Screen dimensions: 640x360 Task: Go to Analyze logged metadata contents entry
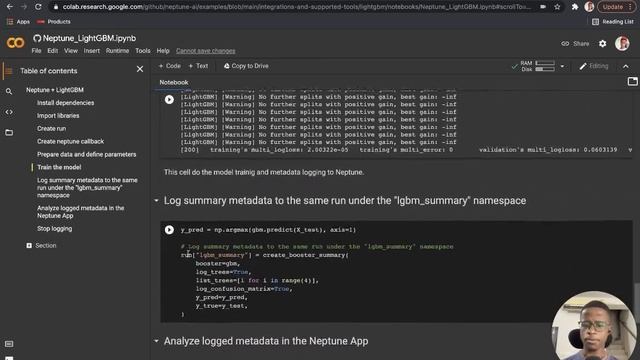coord(80,212)
